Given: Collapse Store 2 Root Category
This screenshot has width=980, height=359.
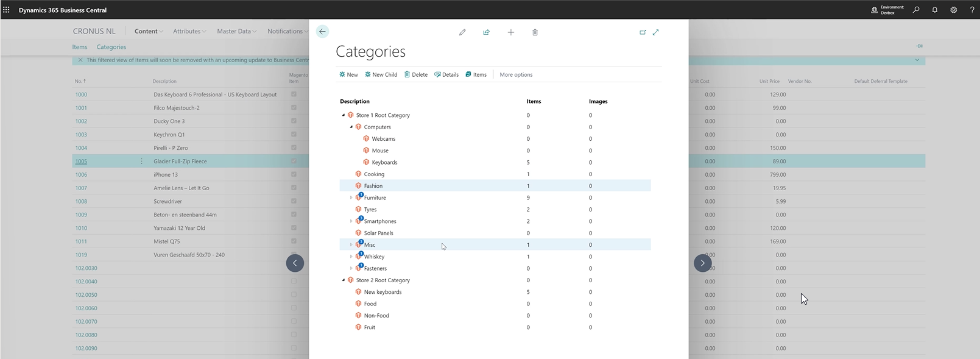Looking at the screenshot, I should (344, 280).
